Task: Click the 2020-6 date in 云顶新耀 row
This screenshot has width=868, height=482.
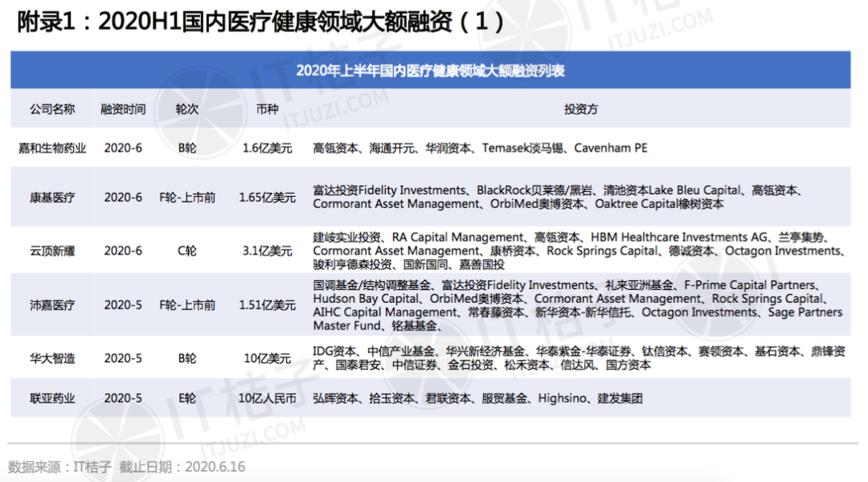Action: (x=123, y=251)
